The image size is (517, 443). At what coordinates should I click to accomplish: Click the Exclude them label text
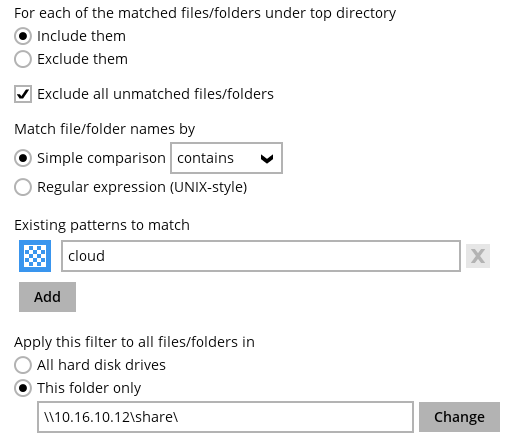tap(82, 59)
